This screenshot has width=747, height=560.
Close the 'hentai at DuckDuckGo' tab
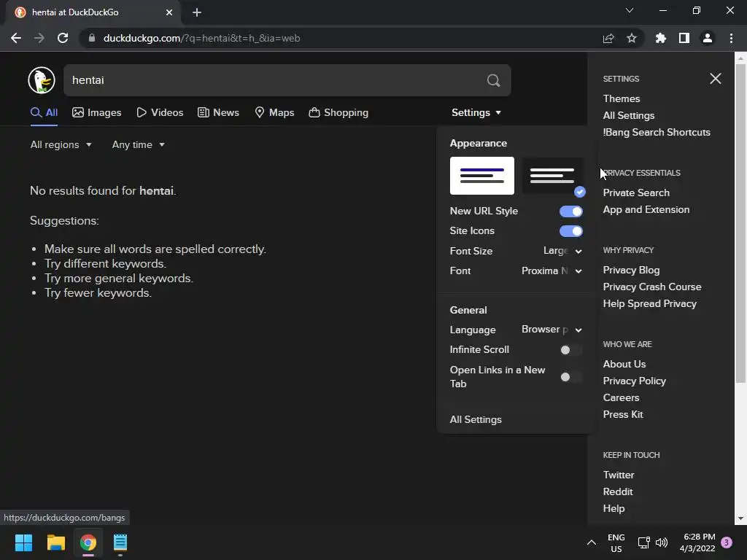pyautogui.click(x=169, y=12)
